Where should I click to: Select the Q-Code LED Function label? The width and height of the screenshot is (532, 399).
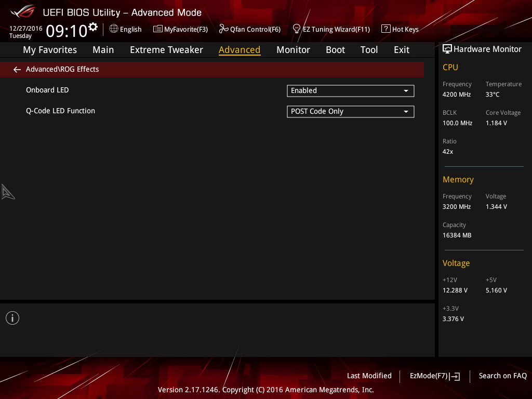60,111
